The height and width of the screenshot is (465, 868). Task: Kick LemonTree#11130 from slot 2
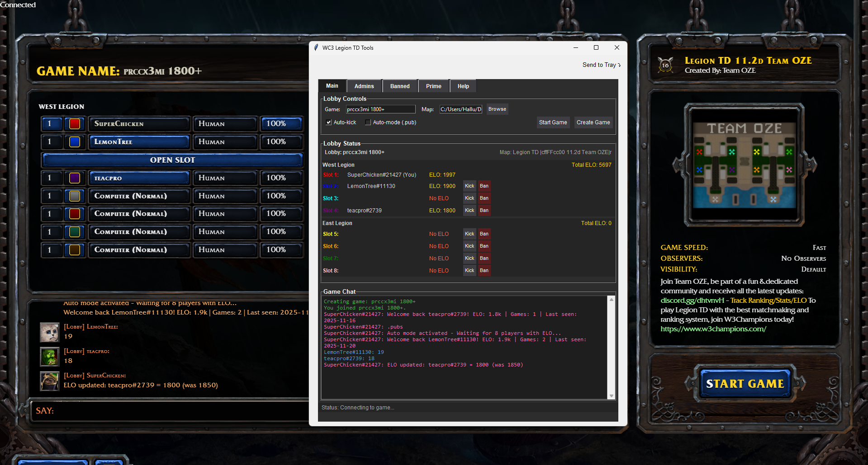pos(469,186)
